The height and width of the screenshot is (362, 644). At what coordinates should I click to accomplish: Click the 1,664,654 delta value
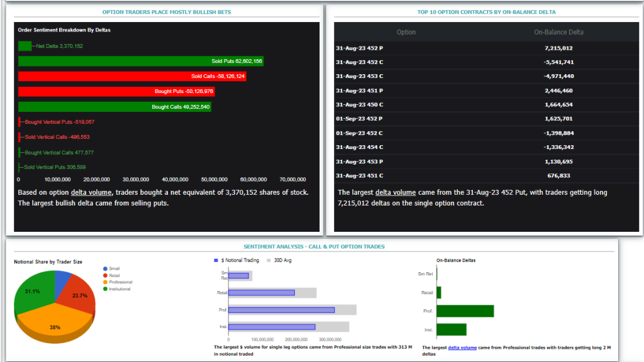pos(558,105)
